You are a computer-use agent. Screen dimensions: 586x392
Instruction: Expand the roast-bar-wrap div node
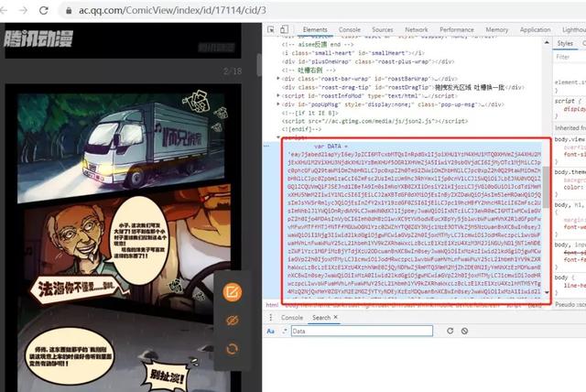tap(278, 79)
